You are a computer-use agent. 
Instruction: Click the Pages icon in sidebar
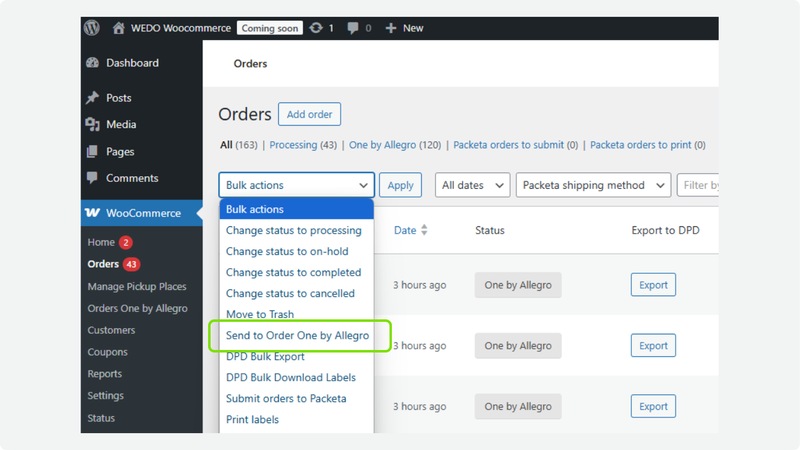point(92,152)
